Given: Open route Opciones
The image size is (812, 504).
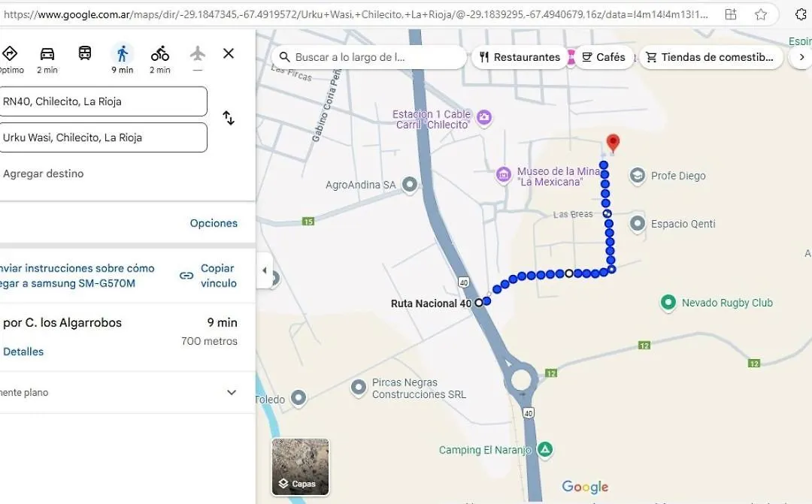Looking at the screenshot, I should (x=214, y=223).
